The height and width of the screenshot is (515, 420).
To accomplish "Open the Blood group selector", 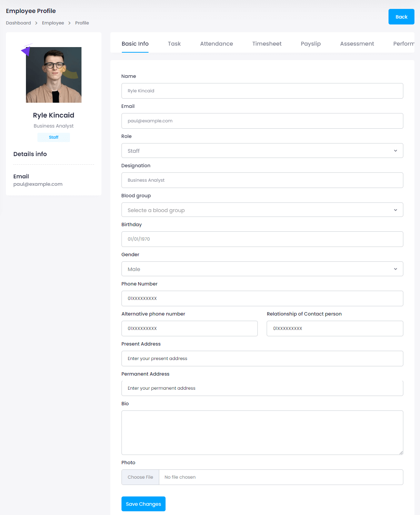I will (x=262, y=210).
